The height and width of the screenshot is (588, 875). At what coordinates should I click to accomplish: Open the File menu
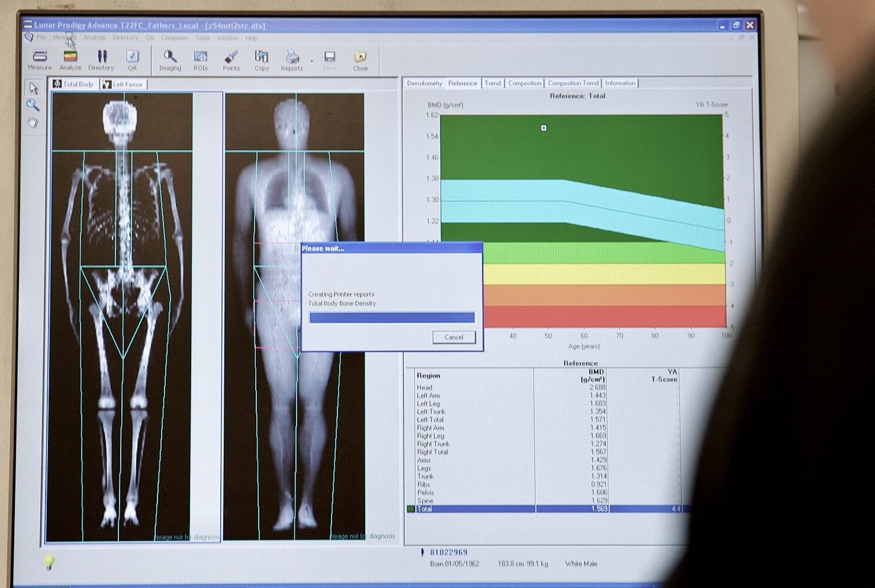[x=41, y=37]
